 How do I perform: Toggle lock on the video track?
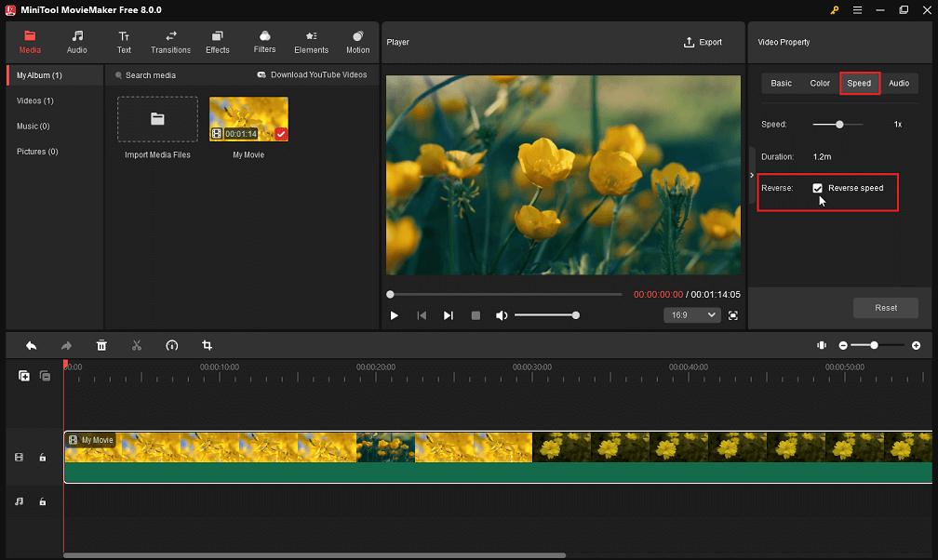pyautogui.click(x=43, y=457)
